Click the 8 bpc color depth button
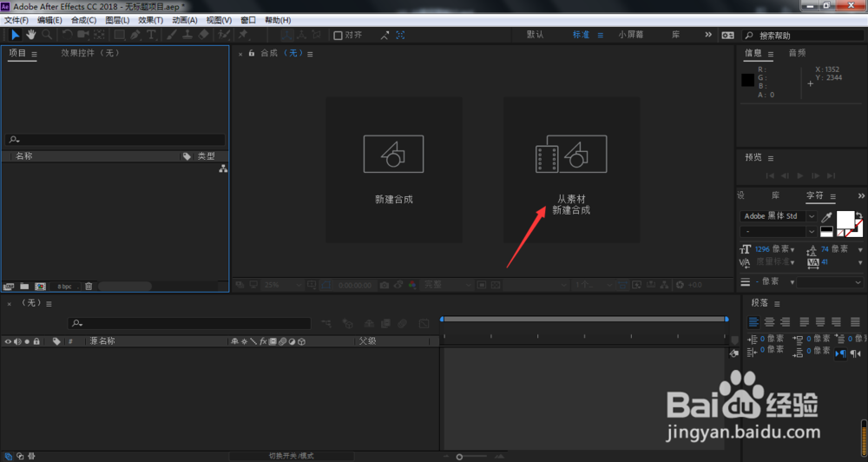The image size is (868, 462). tap(65, 287)
